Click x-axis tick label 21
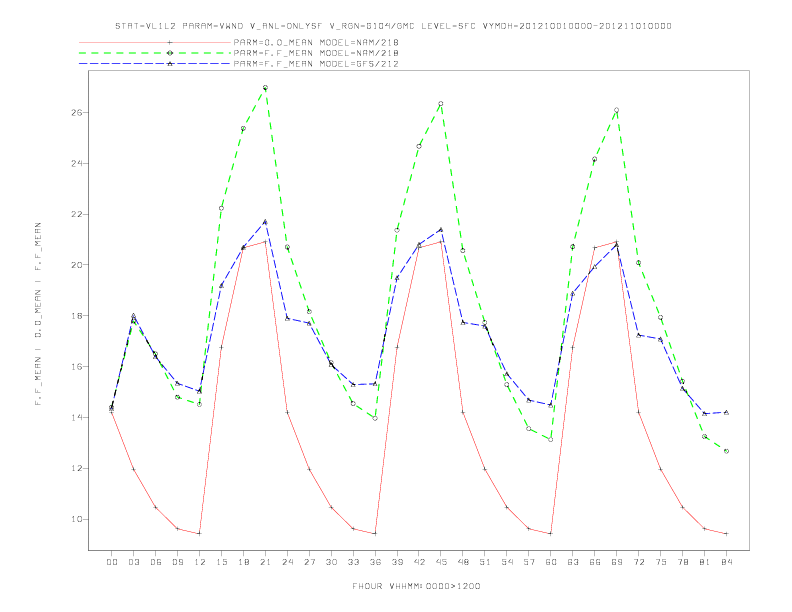 point(265,562)
